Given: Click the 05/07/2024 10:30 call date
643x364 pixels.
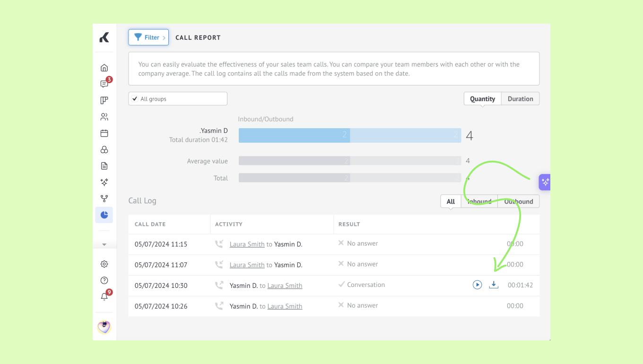Looking at the screenshot, I should pyautogui.click(x=161, y=286).
